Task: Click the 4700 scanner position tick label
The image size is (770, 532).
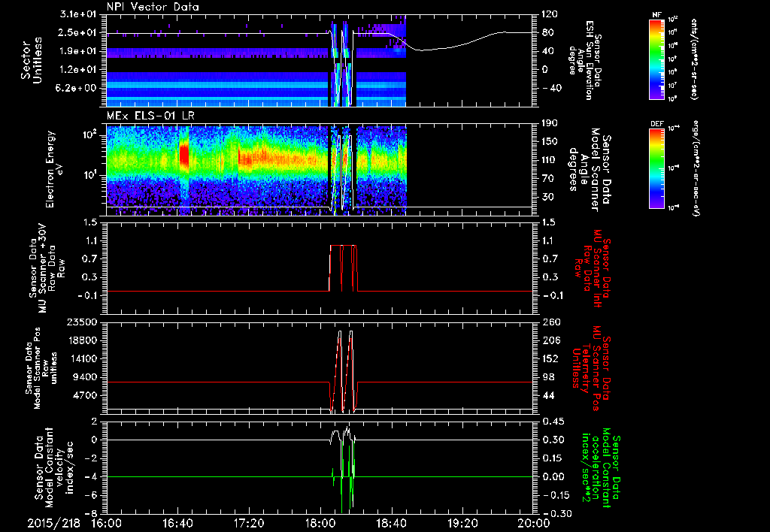Action: click(86, 396)
